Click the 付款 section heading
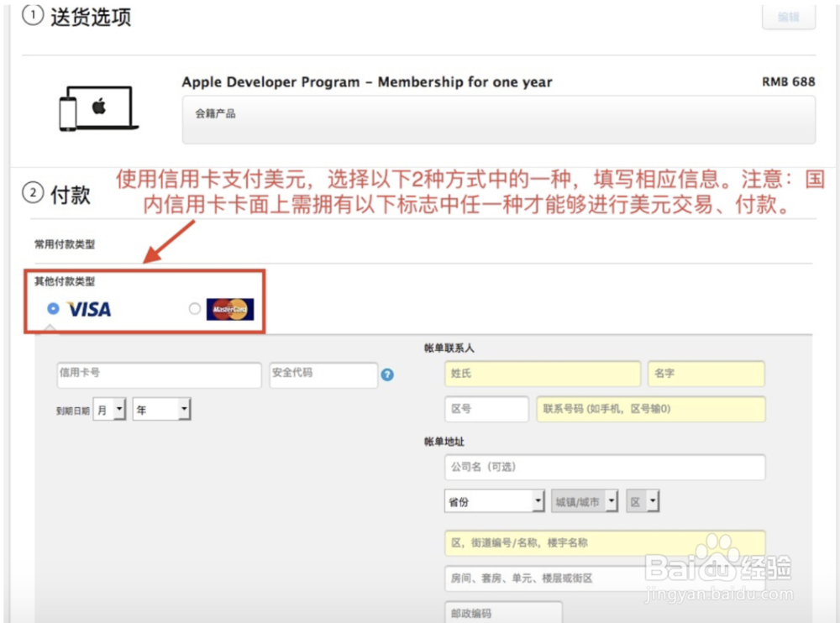The height and width of the screenshot is (623, 840). coord(71,195)
